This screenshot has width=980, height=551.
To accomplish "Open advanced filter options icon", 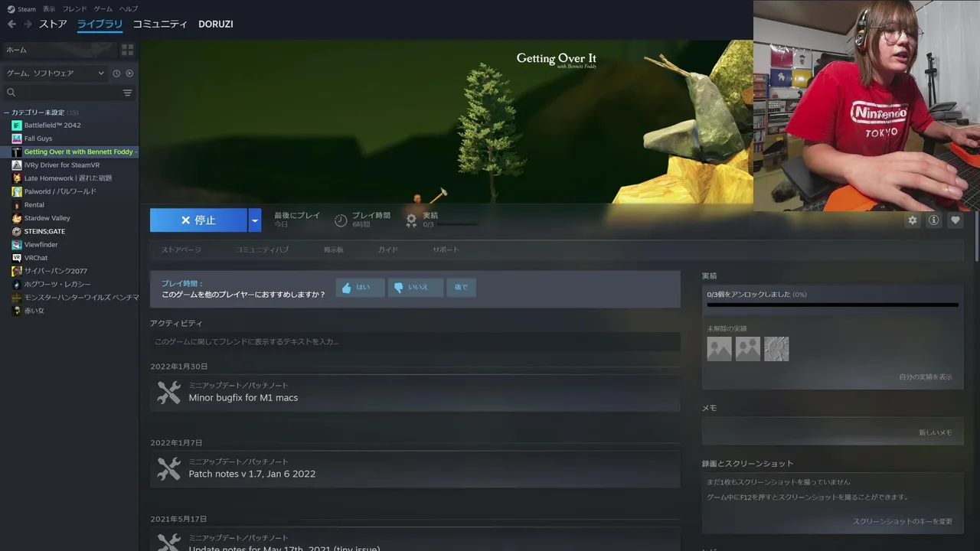I will 128,93.
